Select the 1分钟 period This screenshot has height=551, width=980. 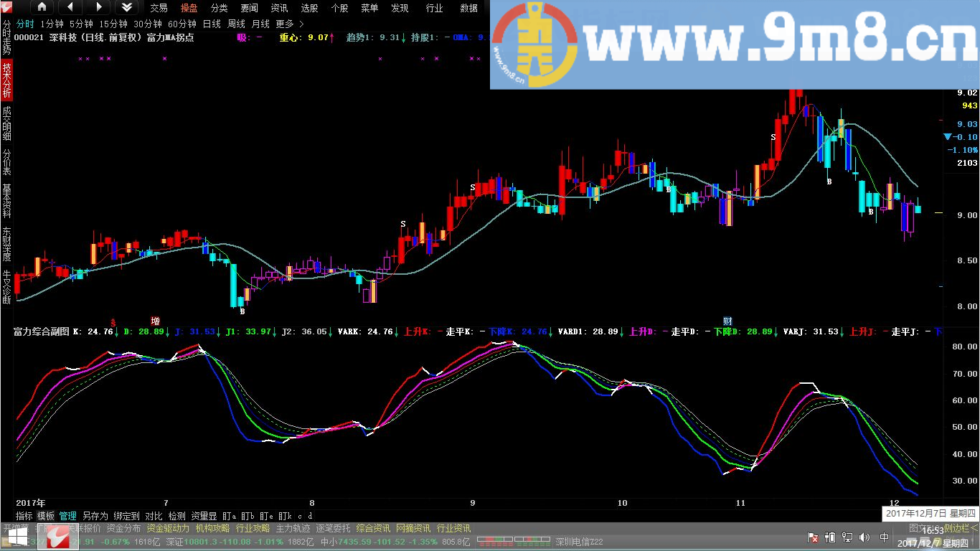click(52, 24)
